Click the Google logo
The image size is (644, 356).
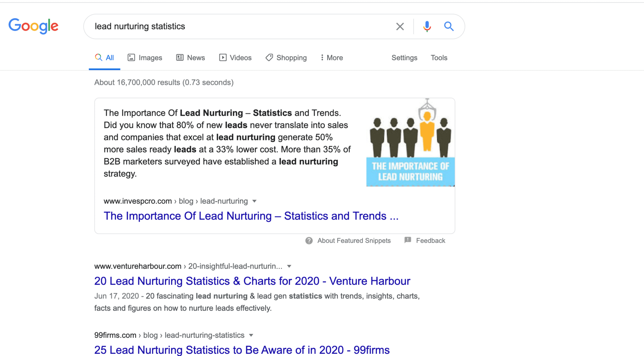point(33,26)
